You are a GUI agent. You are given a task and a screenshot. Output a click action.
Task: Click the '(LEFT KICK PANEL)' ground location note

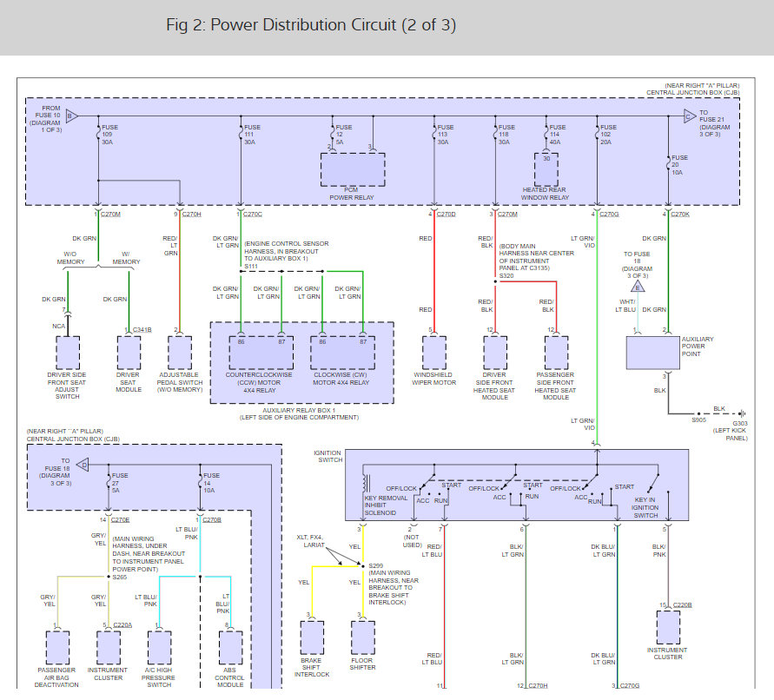pyautogui.click(x=730, y=434)
